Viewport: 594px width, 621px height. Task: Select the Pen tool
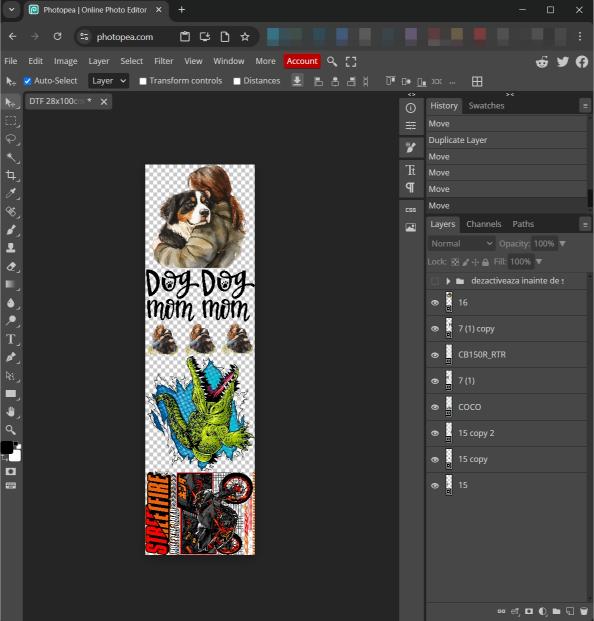[x=11, y=357]
